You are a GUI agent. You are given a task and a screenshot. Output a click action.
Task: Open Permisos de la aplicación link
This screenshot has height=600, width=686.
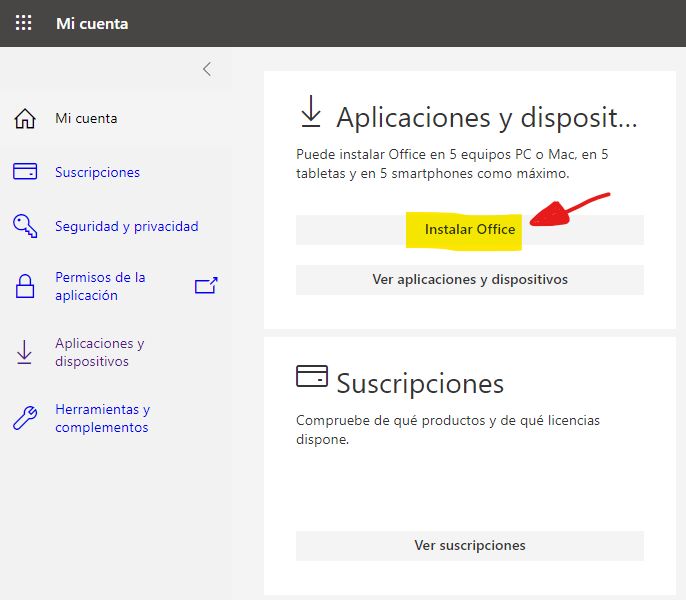tap(100, 286)
